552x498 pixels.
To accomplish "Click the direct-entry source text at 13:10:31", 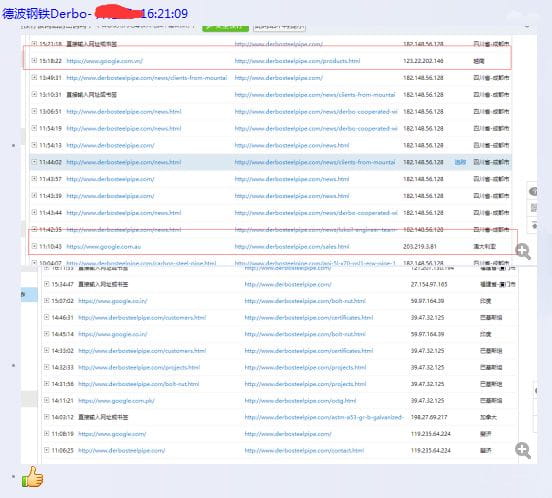I will [x=92, y=95].
